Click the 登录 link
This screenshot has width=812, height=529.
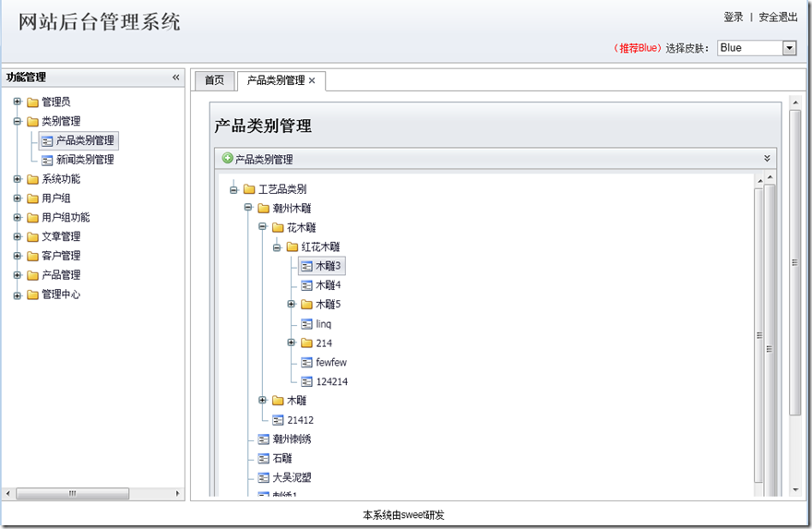(734, 18)
